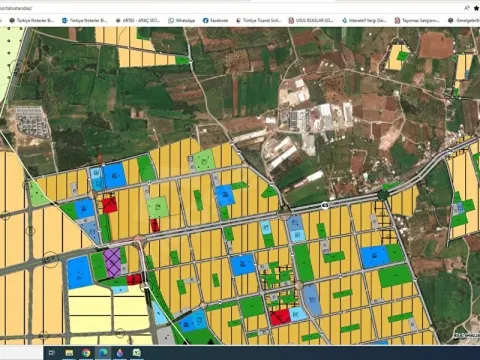
Task: Open the Taşınmaz Satışları bookmark
Action: coord(417,20)
